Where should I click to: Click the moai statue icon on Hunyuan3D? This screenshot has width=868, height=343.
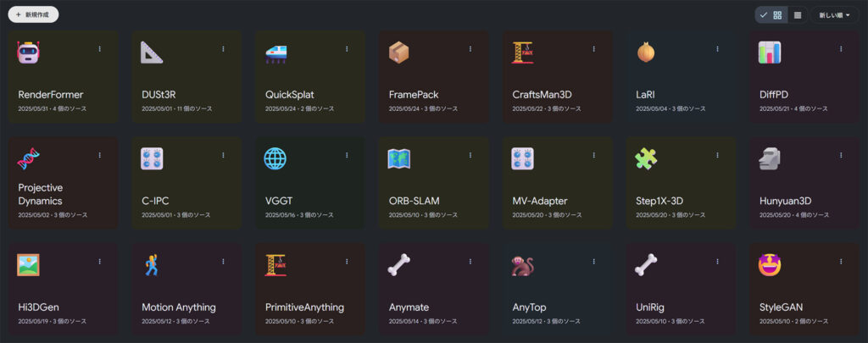(x=770, y=158)
